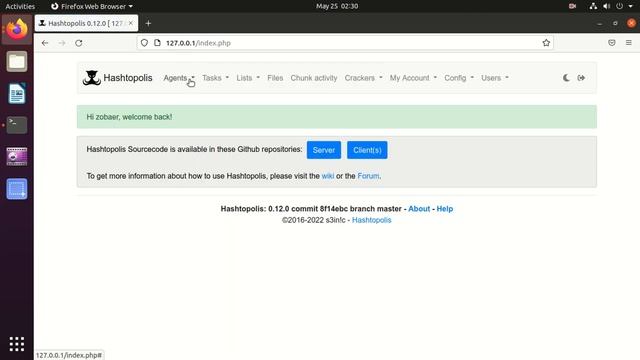Click 'Hi zobaer, welcome back!' message
Screen dimensions: 640x360
click(129, 117)
